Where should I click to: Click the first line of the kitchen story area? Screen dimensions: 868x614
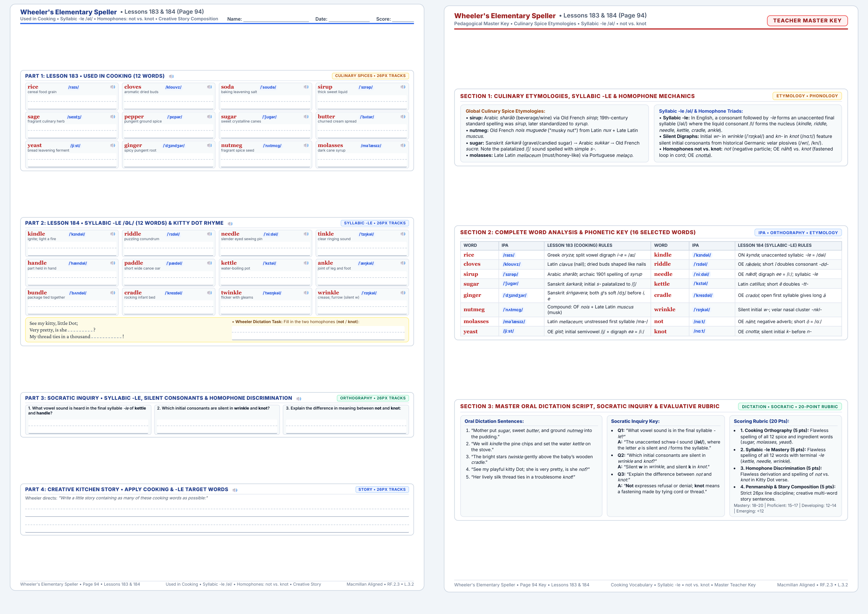(217, 509)
